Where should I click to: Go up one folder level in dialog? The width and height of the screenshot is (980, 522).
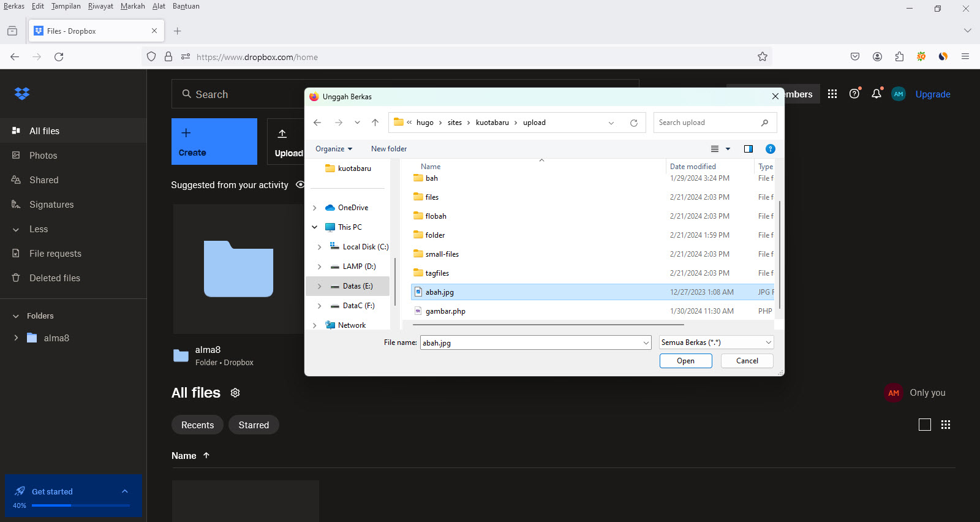pyautogui.click(x=375, y=123)
